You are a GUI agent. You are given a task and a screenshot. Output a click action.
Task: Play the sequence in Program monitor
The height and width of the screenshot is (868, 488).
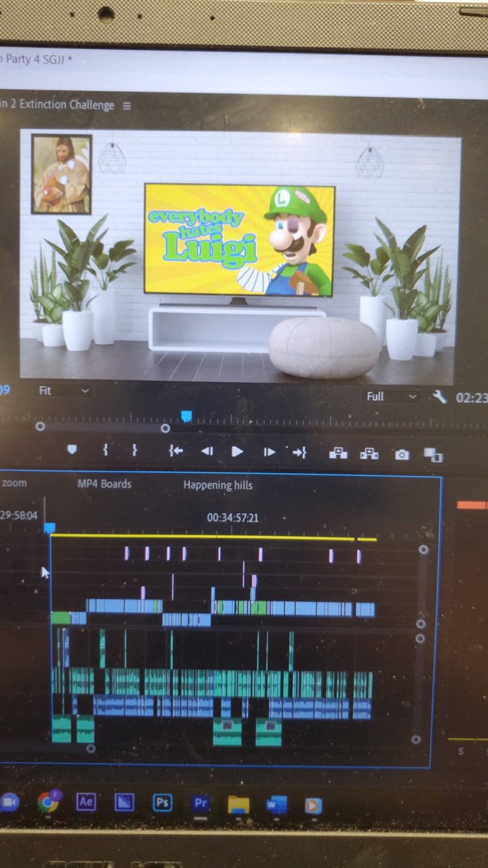click(237, 451)
